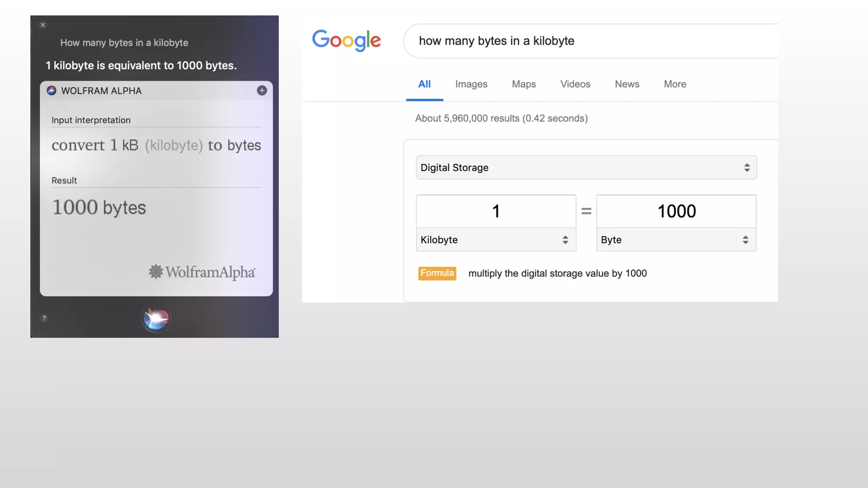The width and height of the screenshot is (868, 488).
Task: Click the kilobyte value input showing 1
Action: pos(496,211)
